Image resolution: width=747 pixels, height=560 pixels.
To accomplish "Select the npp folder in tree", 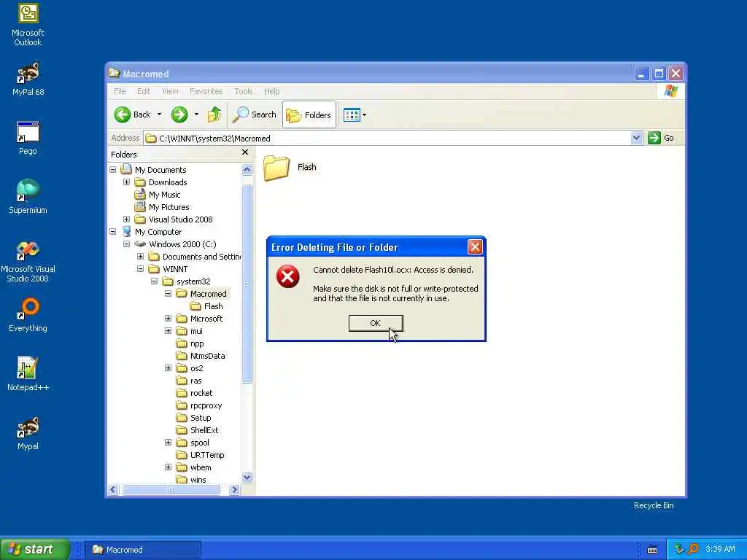I will 190,343.
